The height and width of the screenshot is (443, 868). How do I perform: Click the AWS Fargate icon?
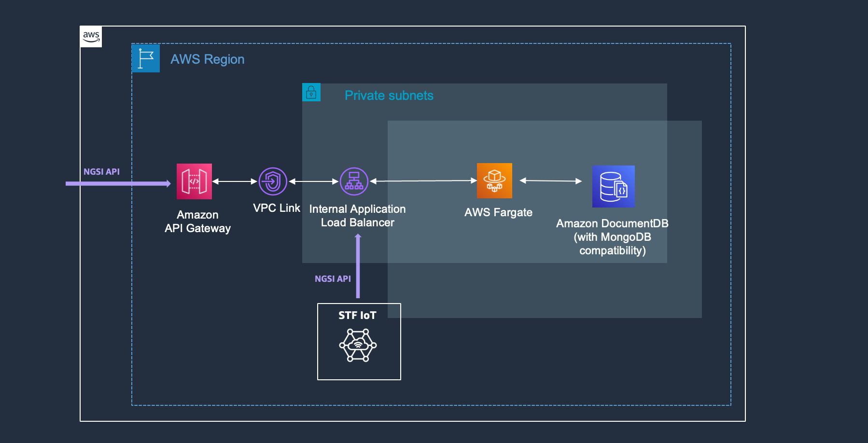tap(494, 180)
